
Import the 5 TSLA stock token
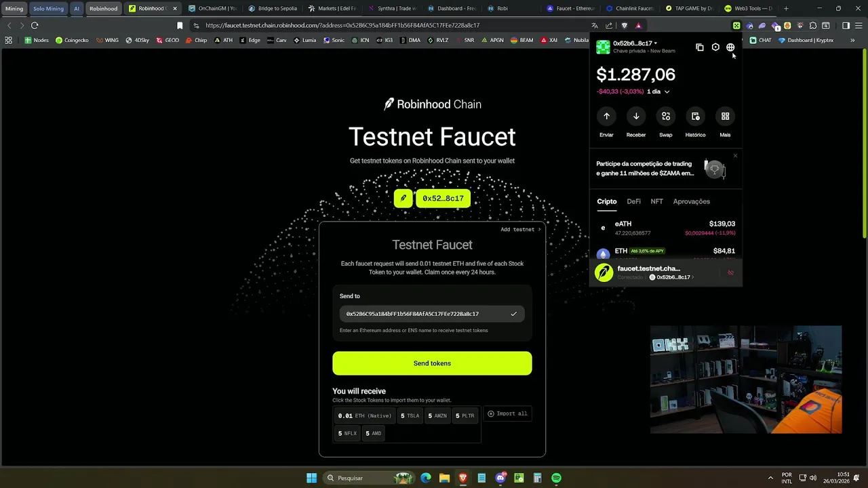click(410, 415)
